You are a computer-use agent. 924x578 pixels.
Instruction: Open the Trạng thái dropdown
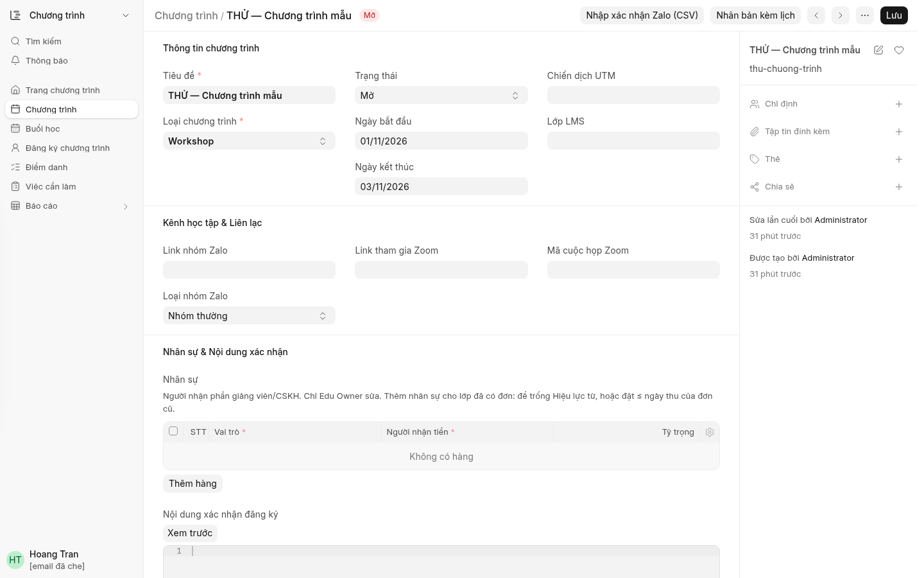click(441, 95)
